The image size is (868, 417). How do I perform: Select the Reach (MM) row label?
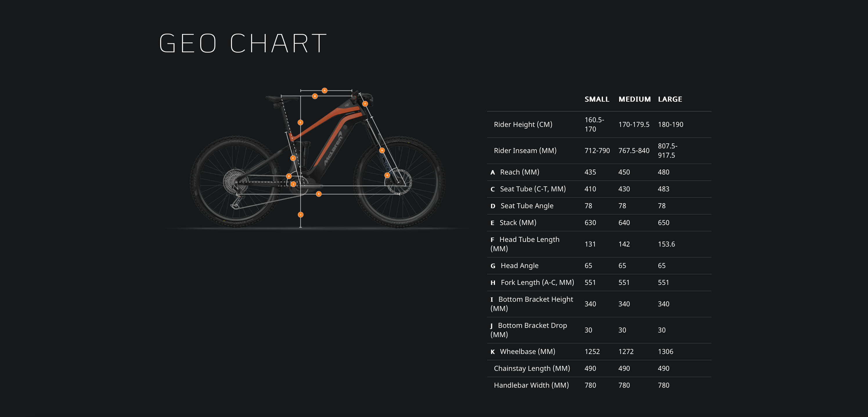pos(520,172)
